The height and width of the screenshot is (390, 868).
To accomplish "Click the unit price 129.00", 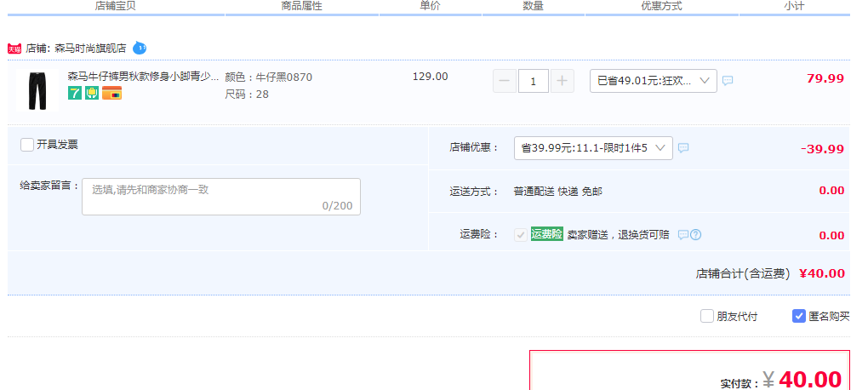I will tap(430, 77).
